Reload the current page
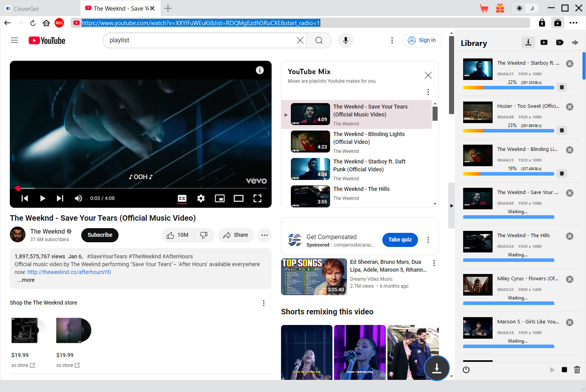This screenshot has height=392, width=586. 33,23
